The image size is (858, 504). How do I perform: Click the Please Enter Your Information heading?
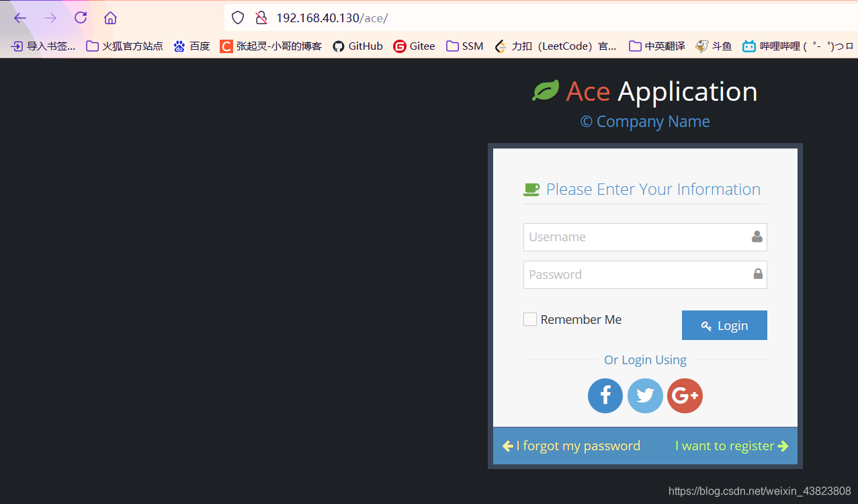[x=653, y=189]
